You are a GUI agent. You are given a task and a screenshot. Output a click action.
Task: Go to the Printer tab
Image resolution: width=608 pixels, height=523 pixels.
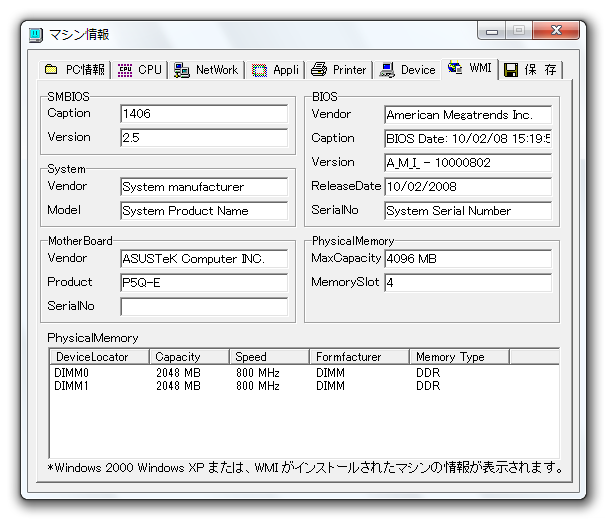click(x=339, y=70)
